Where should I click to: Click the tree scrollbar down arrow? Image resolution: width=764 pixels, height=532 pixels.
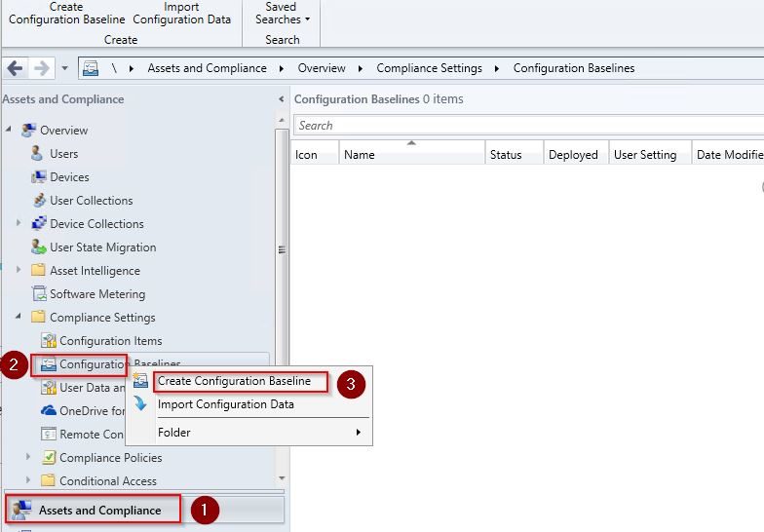(282, 478)
